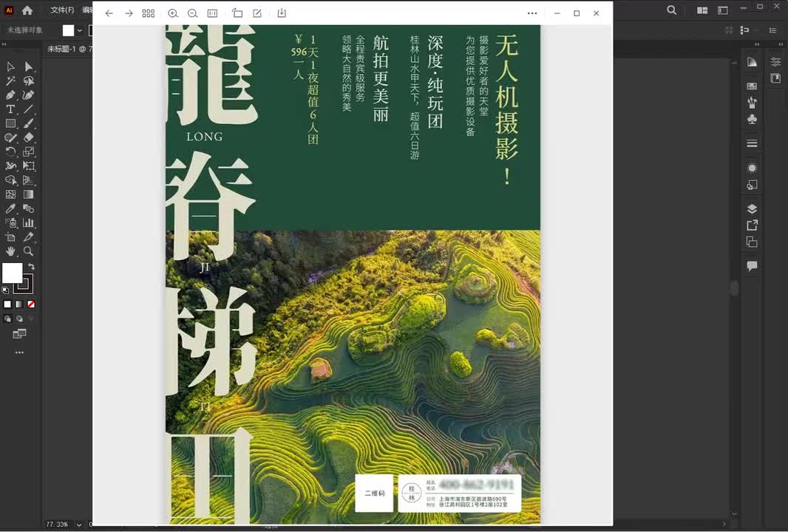Open the Asset Export panel icon

pos(752,225)
